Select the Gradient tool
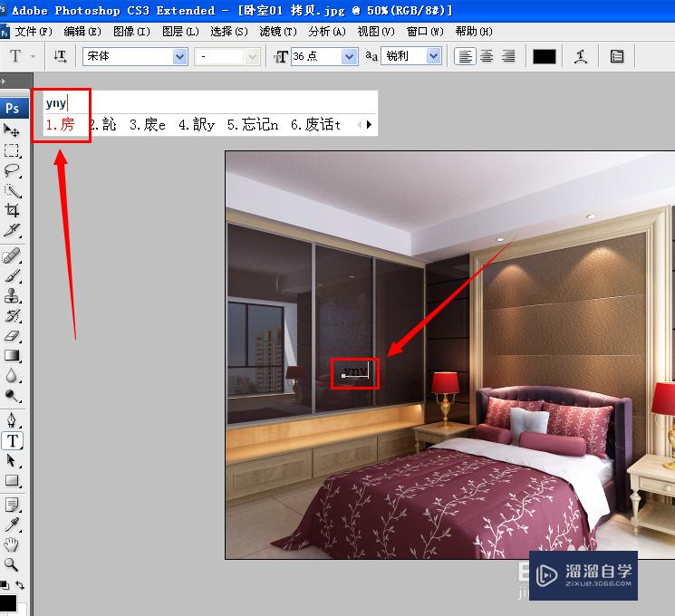This screenshot has width=675, height=616. click(11, 356)
